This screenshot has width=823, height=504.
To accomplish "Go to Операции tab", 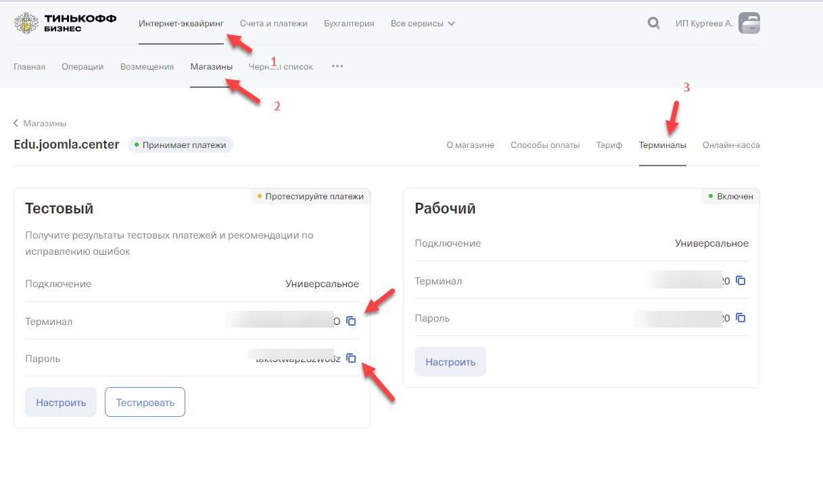I will tap(83, 67).
